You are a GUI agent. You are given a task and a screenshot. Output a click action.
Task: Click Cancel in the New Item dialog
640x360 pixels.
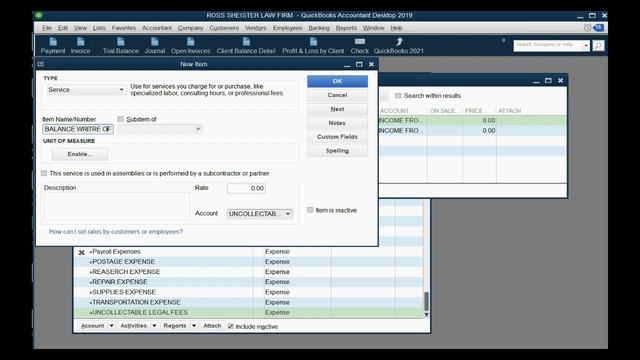click(x=337, y=95)
